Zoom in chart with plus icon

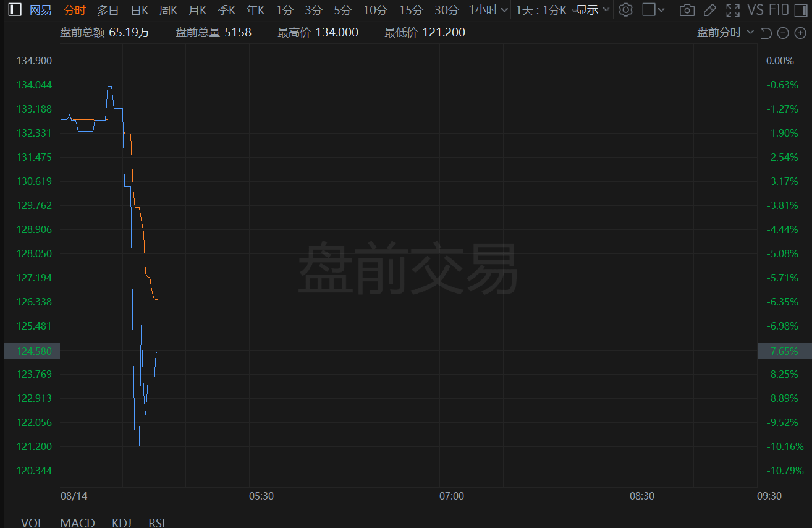pos(800,33)
